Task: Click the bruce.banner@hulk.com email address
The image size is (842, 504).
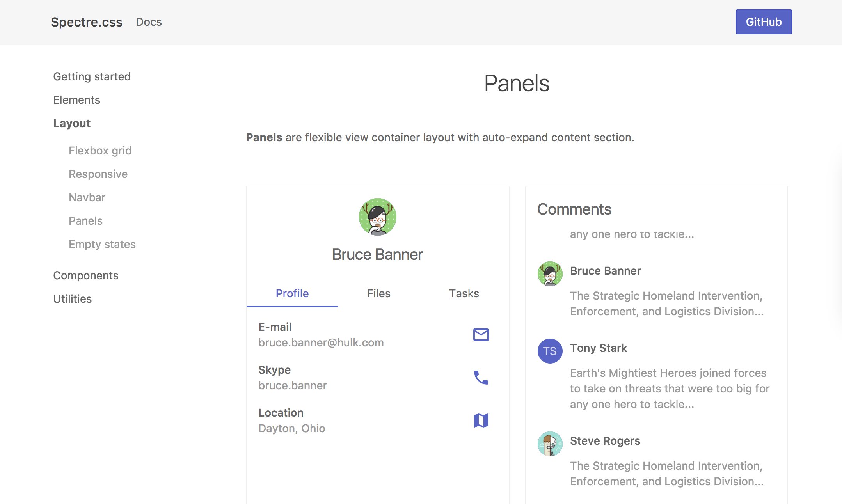Action: [321, 343]
